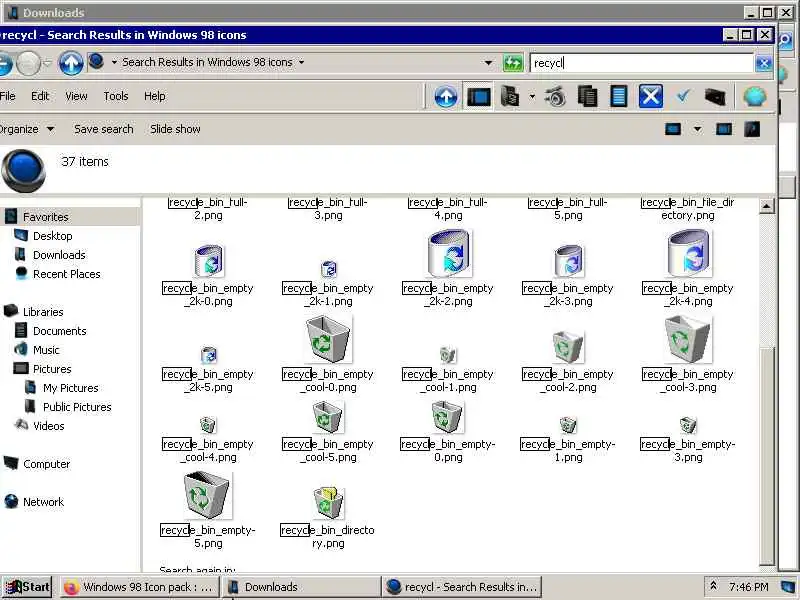Select recycle_bin_empty_2k-4.png thumbnail
Viewport: 800px width, 600px height.
click(x=688, y=254)
